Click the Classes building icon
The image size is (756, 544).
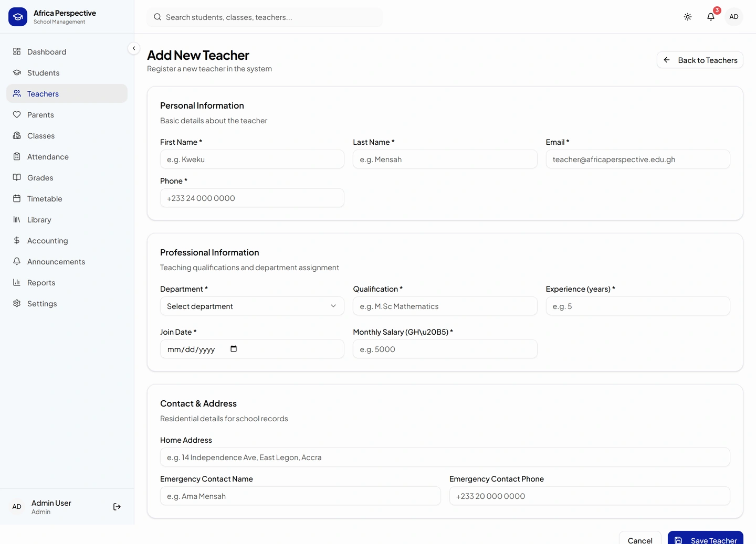[x=17, y=135]
